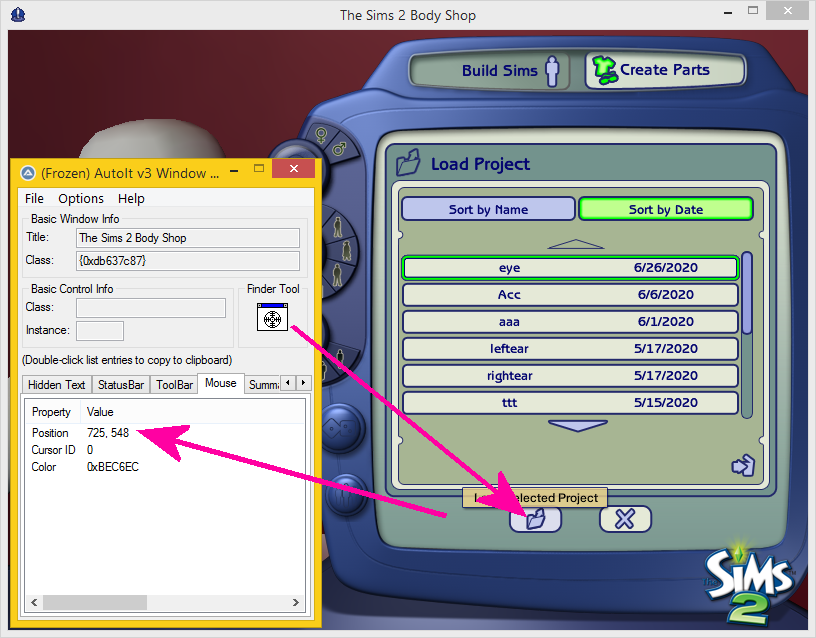Click the Basic Control Info Class field
Screen dimensions: 816x638
[151, 308]
